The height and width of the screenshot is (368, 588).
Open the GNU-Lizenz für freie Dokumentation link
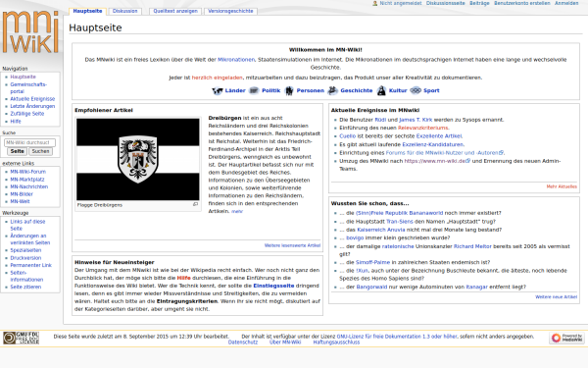click(397, 337)
